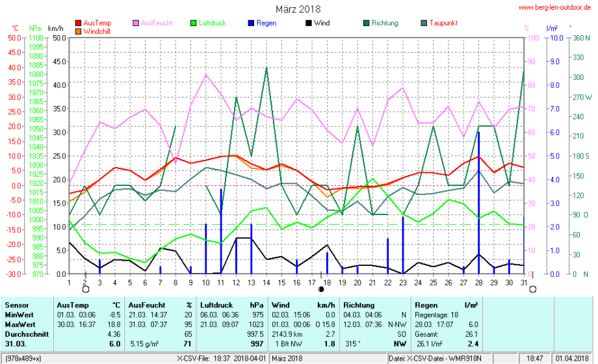
Task: Click the März 2018 chart title
Action: click(x=298, y=9)
